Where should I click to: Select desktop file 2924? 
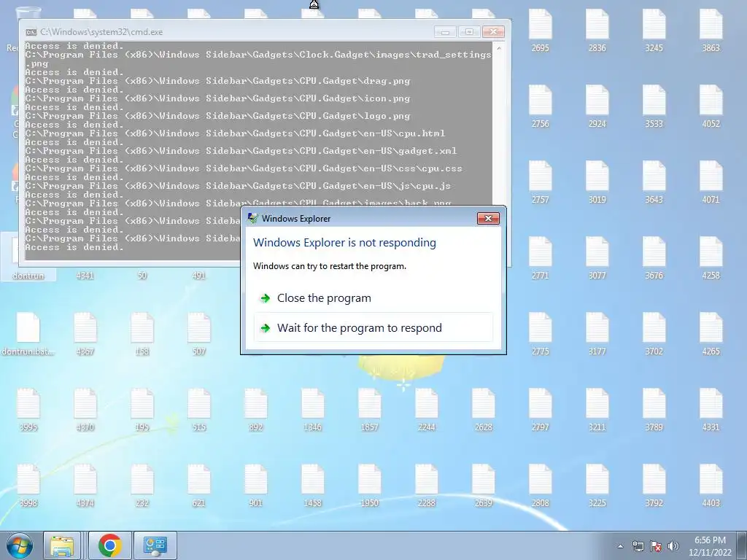click(x=597, y=106)
